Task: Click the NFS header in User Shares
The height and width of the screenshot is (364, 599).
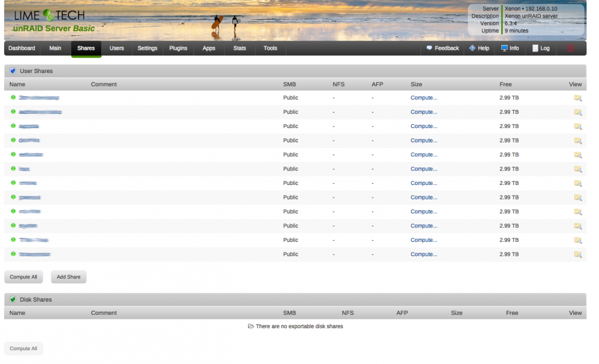Action: click(x=338, y=84)
